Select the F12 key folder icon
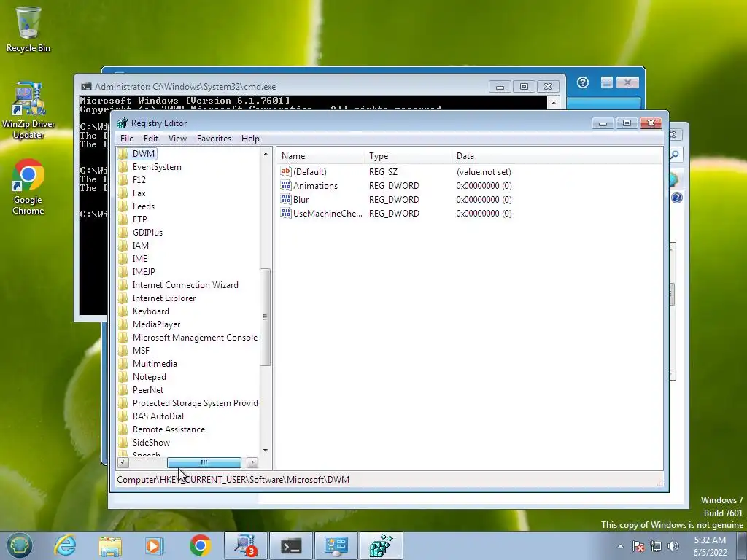 123,180
